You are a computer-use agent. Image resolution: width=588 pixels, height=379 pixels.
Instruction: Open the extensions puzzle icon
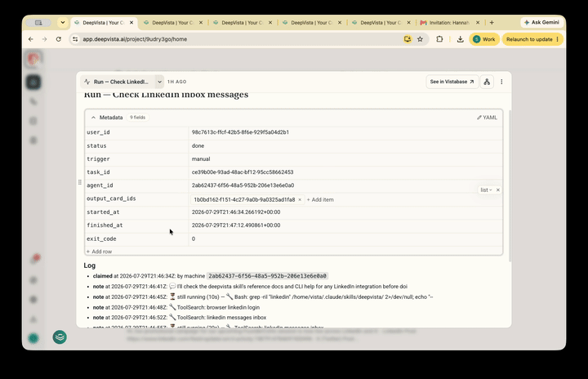(439, 39)
